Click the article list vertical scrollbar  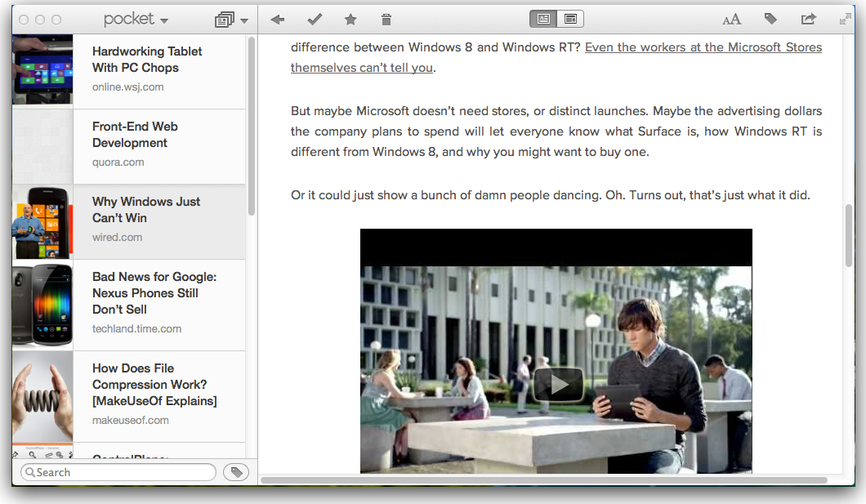[x=252, y=127]
